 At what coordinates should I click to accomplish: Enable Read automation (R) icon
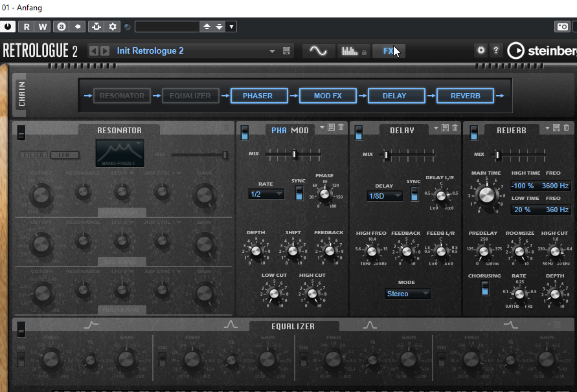coord(27,27)
